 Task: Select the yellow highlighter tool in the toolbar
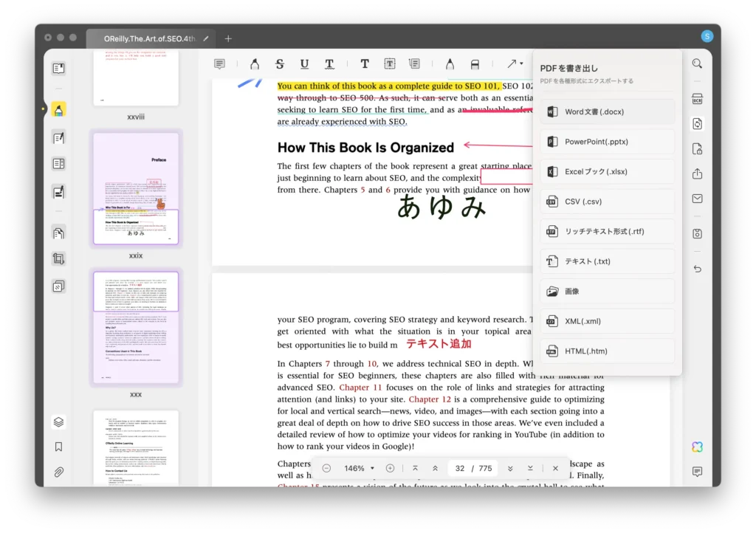coord(255,64)
